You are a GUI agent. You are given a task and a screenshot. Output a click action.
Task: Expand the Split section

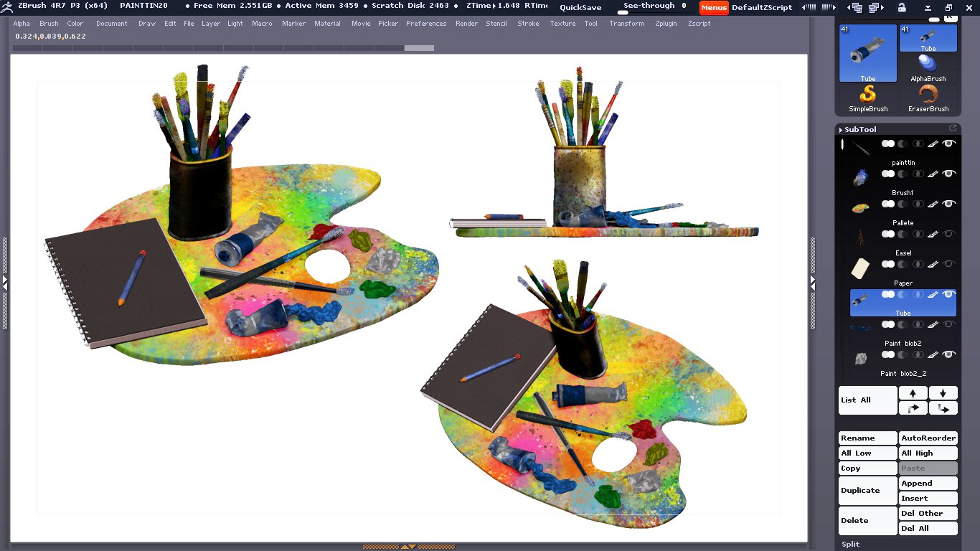851,544
